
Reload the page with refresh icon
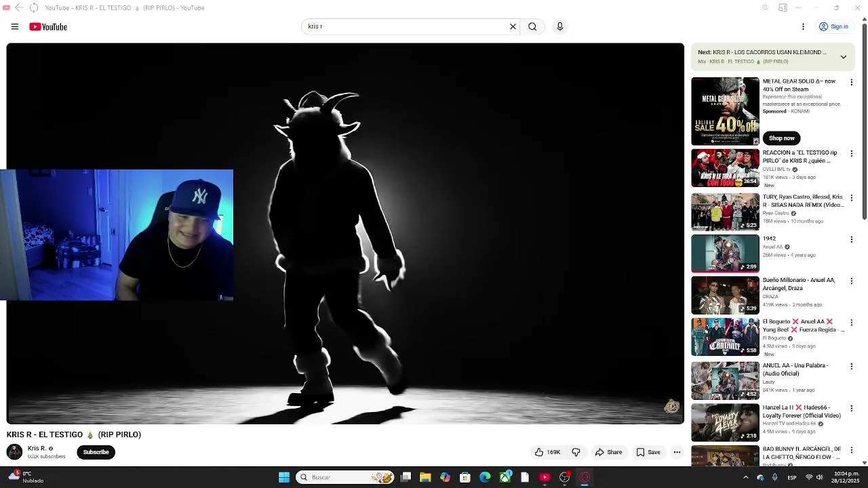(33, 7)
